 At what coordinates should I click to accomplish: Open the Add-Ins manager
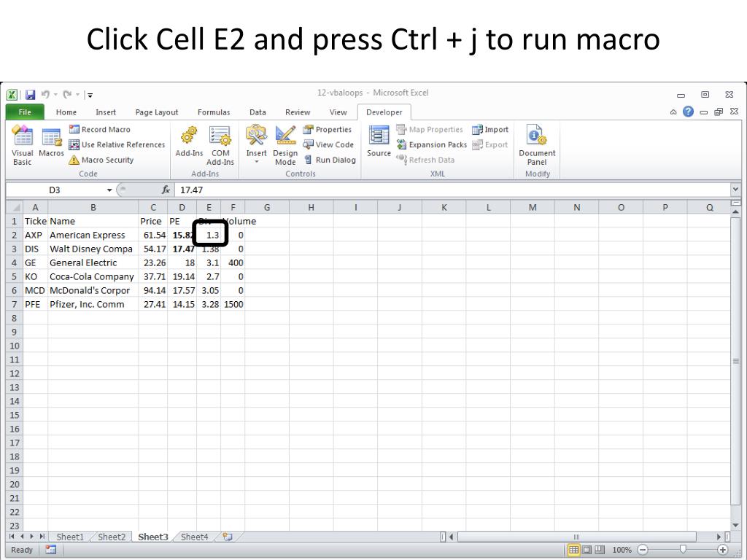pos(189,141)
